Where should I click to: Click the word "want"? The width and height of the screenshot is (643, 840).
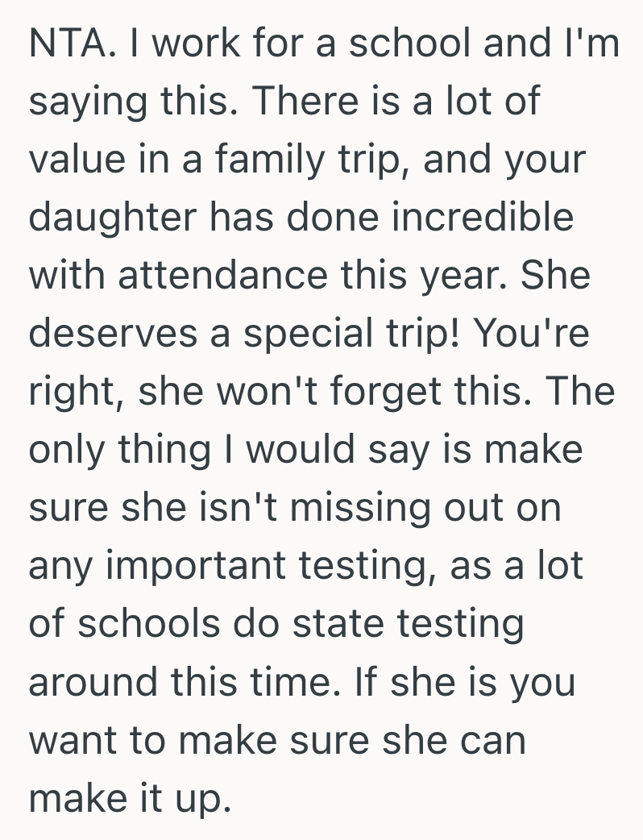[73, 738]
